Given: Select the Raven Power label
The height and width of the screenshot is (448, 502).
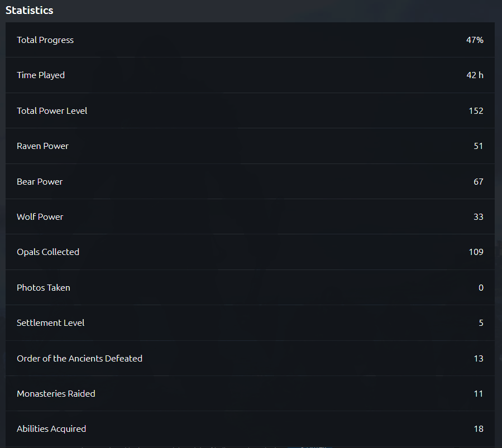Looking at the screenshot, I should 42,146.
